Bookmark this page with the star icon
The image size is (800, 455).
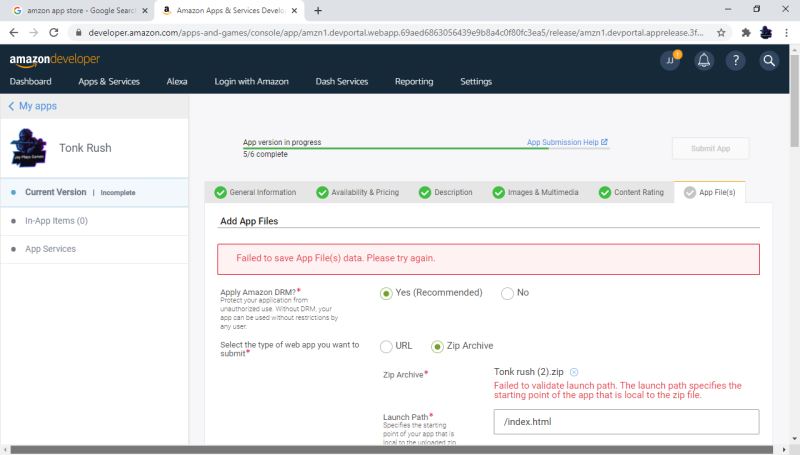(x=721, y=33)
